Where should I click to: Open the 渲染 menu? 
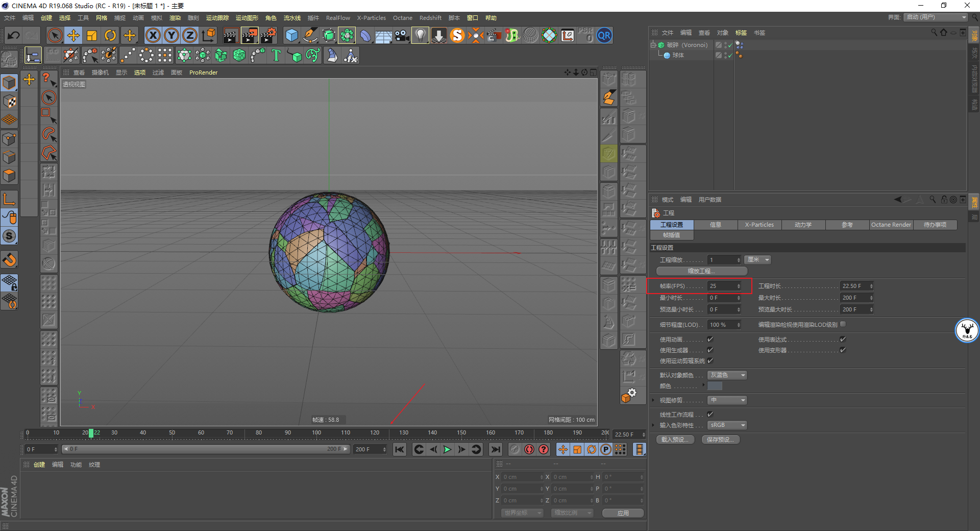pyautogui.click(x=175, y=18)
